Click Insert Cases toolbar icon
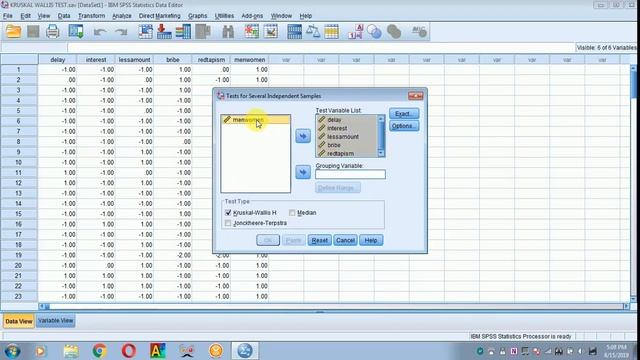640x360 pixels. point(251,31)
